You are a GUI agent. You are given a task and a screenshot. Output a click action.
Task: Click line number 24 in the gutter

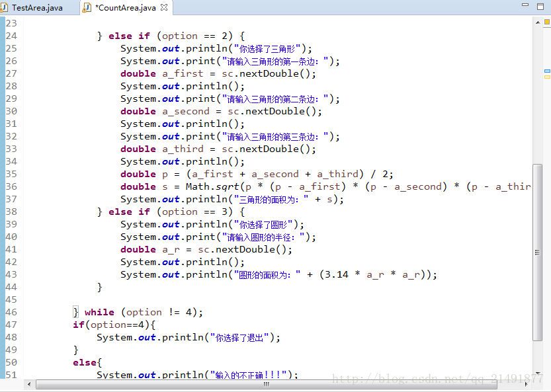click(11, 36)
